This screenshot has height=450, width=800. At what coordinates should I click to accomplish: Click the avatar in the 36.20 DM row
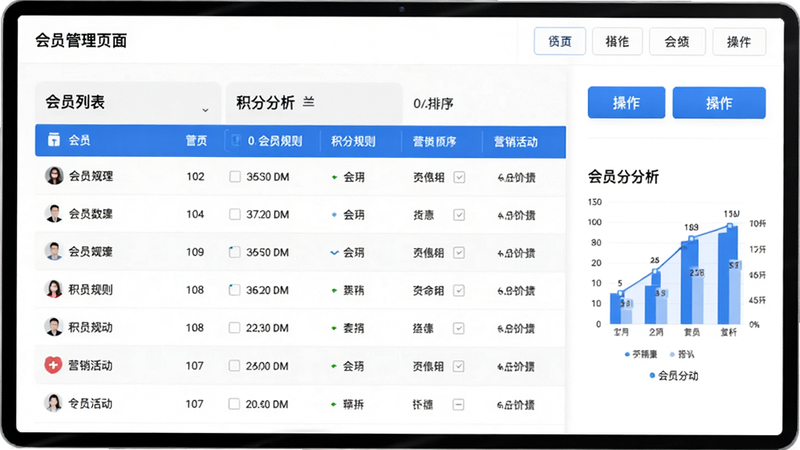pos(54,289)
